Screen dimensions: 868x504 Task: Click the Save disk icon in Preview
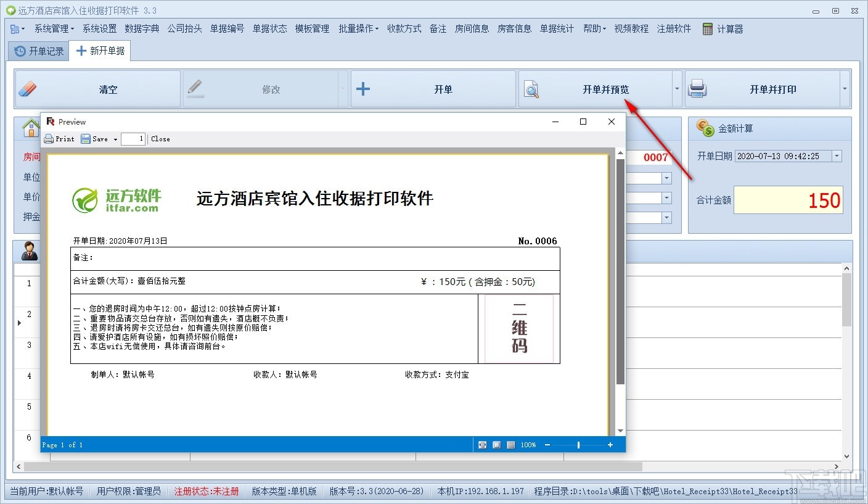[86, 139]
